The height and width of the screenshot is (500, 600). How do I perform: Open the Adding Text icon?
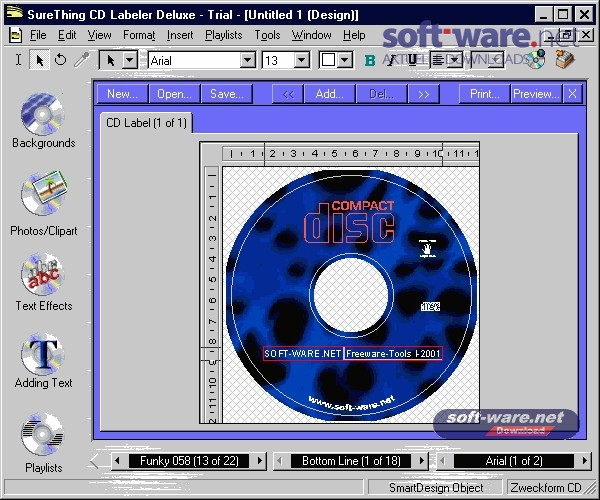[43, 354]
